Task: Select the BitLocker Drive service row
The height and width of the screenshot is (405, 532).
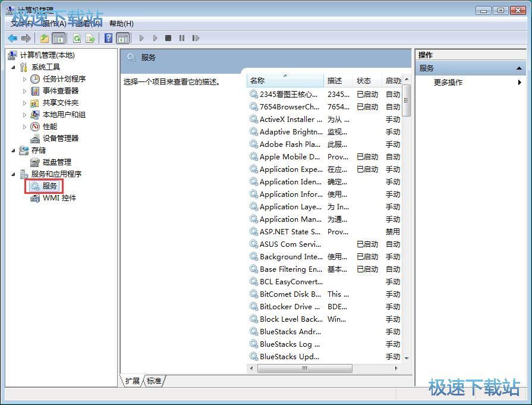Action: (325, 307)
